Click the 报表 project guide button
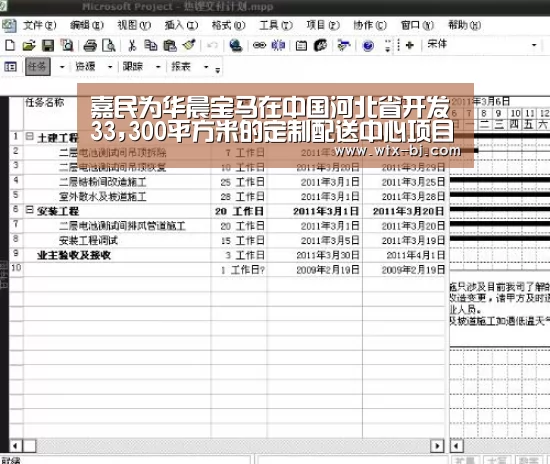 181,66
